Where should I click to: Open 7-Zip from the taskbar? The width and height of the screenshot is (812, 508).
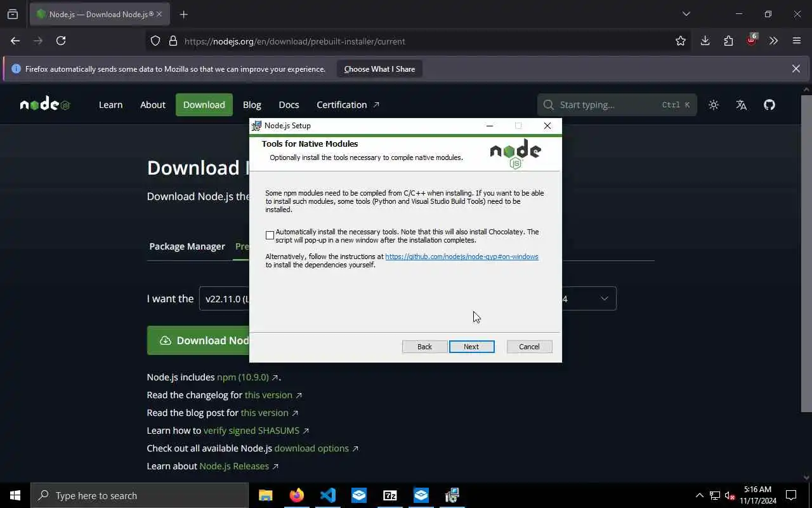click(390, 495)
